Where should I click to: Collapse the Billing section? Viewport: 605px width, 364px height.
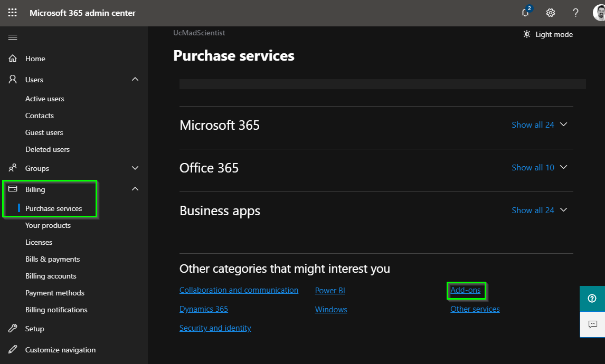pyautogui.click(x=135, y=189)
